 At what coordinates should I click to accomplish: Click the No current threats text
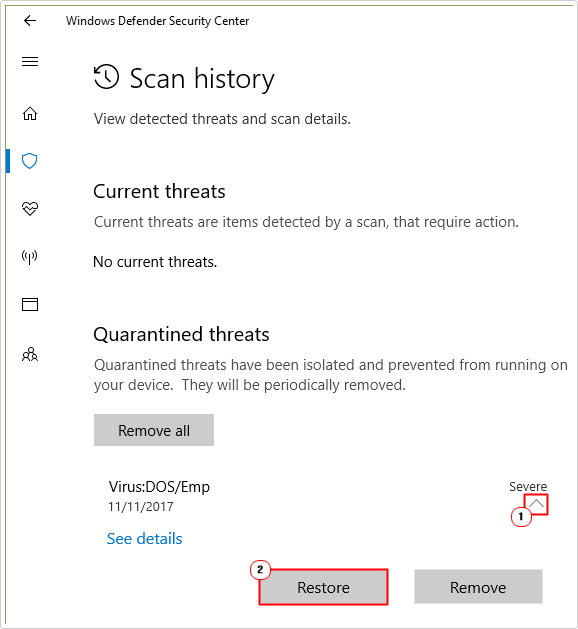click(x=155, y=262)
